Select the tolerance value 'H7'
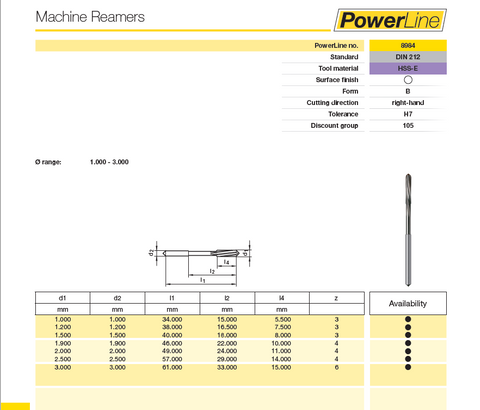The width and height of the screenshot is (480, 410). (408, 114)
